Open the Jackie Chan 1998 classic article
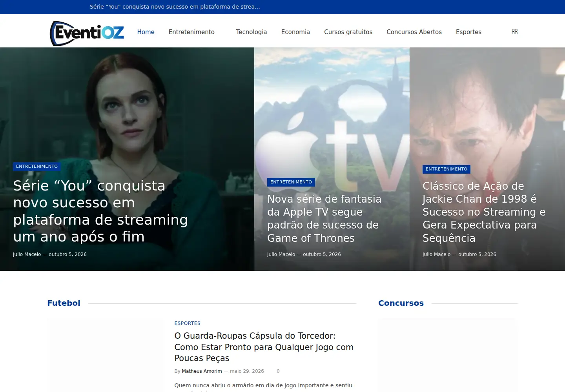This screenshot has height=392, width=565. pos(484,212)
